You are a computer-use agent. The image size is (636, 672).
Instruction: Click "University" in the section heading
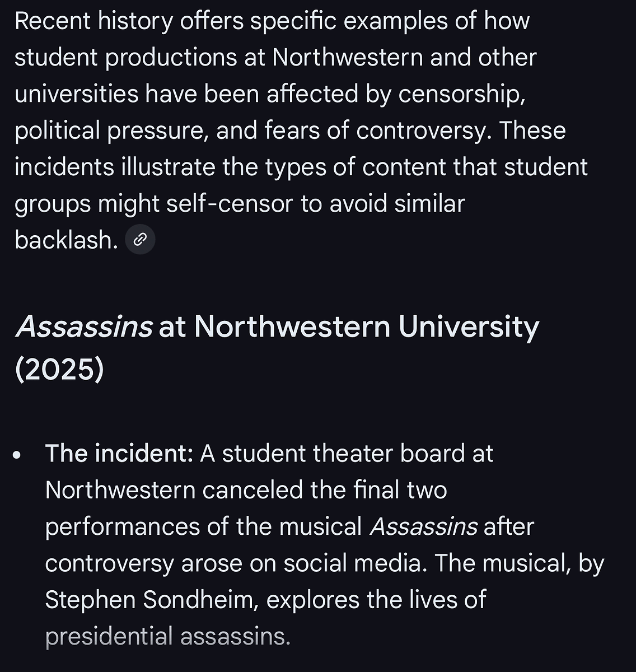[x=469, y=326]
